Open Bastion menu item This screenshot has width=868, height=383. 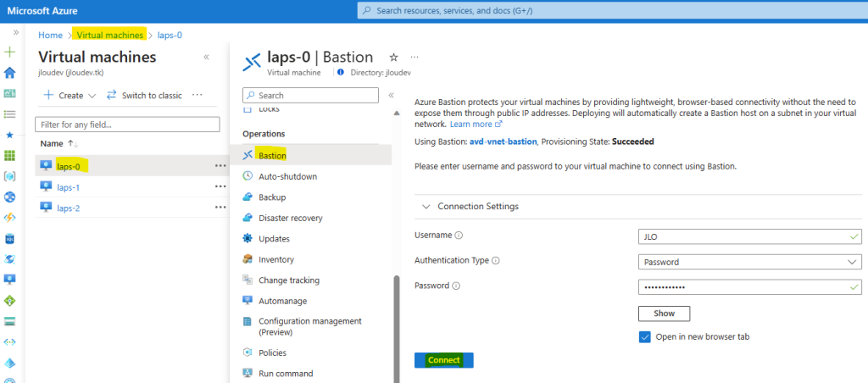pyautogui.click(x=310, y=156)
